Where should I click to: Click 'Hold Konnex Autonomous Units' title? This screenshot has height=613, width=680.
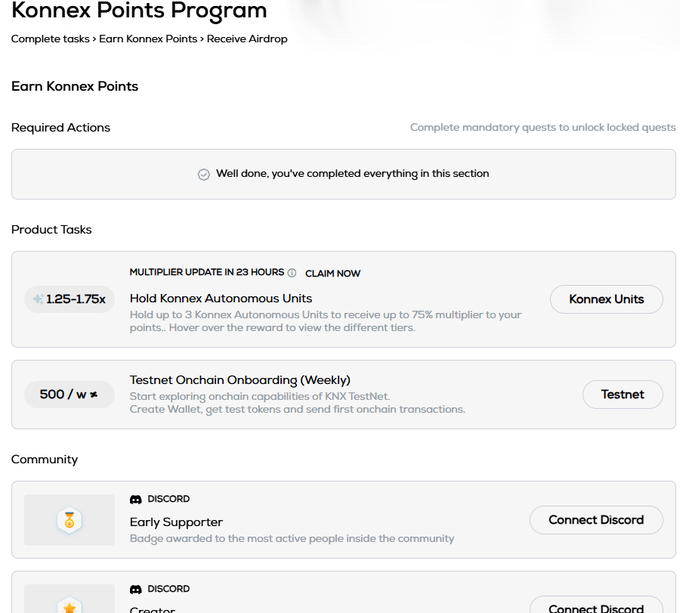pos(221,298)
